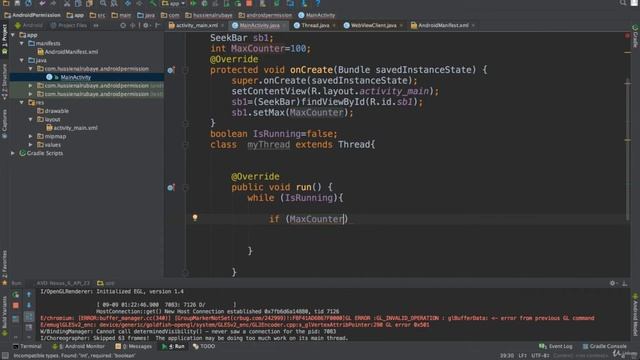This screenshot has height=360, width=640.
Task: Close the activity_main.xml tab
Action: click(x=222, y=25)
